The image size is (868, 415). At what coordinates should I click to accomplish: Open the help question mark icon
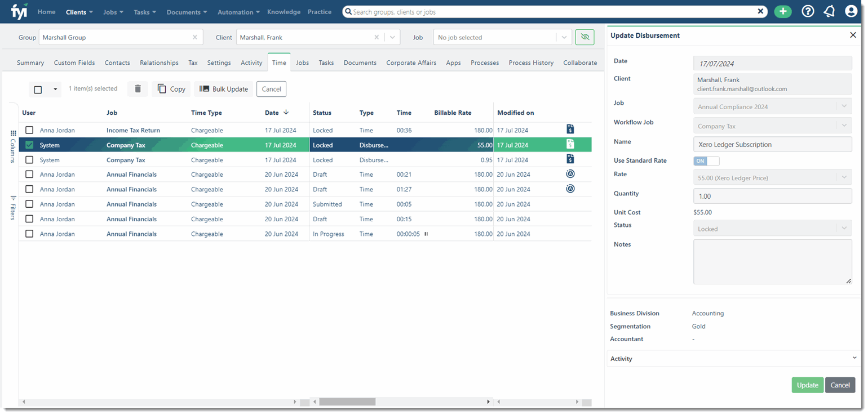click(x=808, y=11)
